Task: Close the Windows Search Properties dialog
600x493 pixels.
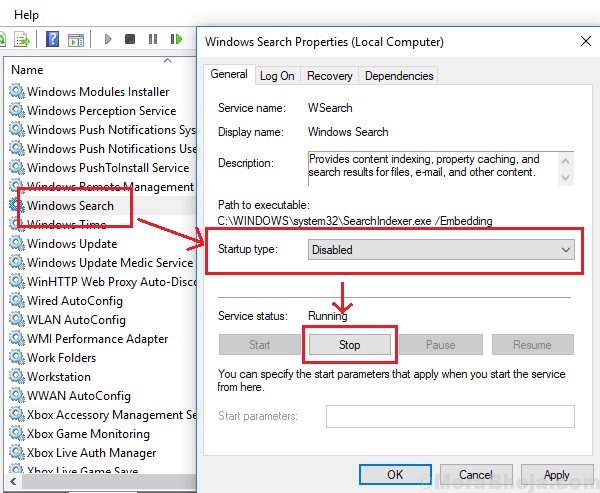Action: point(586,41)
